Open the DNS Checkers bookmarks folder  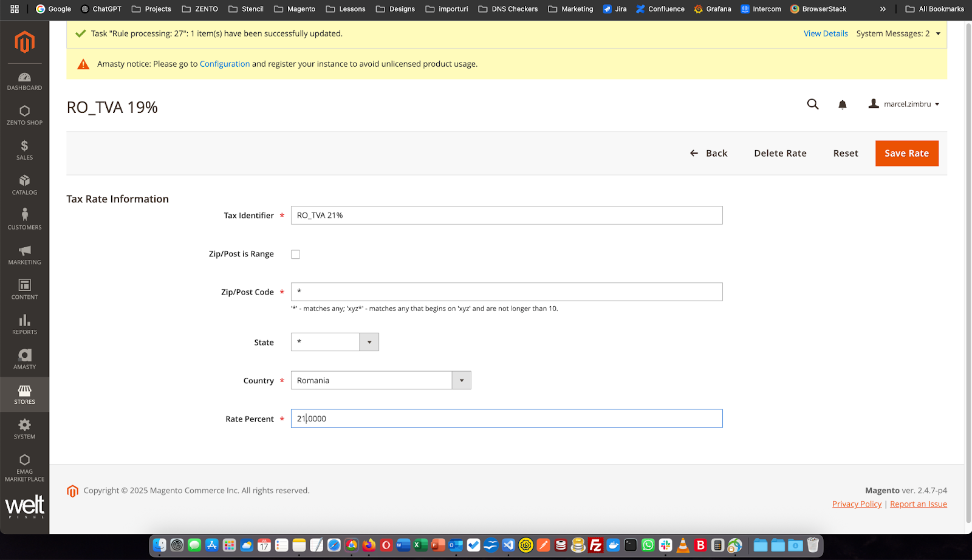(x=508, y=9)
